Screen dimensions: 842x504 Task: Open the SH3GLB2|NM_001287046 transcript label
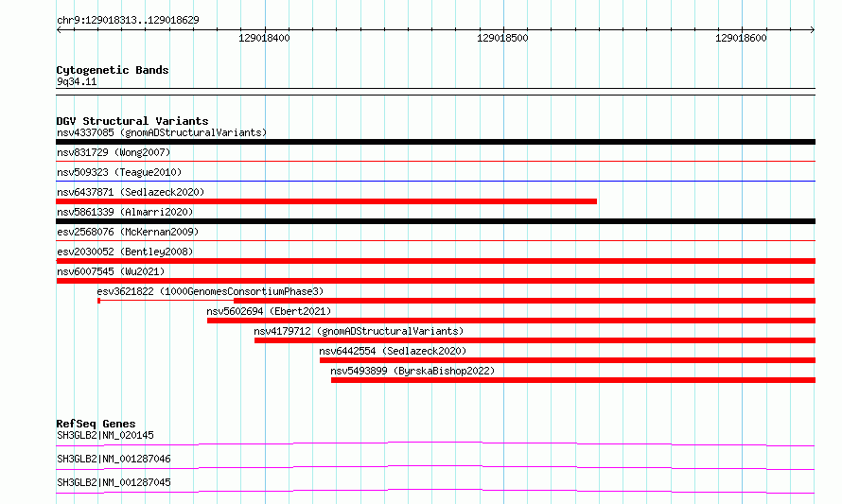114,459
